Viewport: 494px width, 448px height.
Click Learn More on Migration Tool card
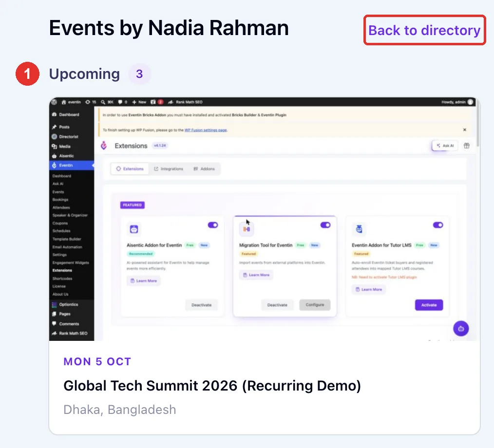click(x=256, y=275)
